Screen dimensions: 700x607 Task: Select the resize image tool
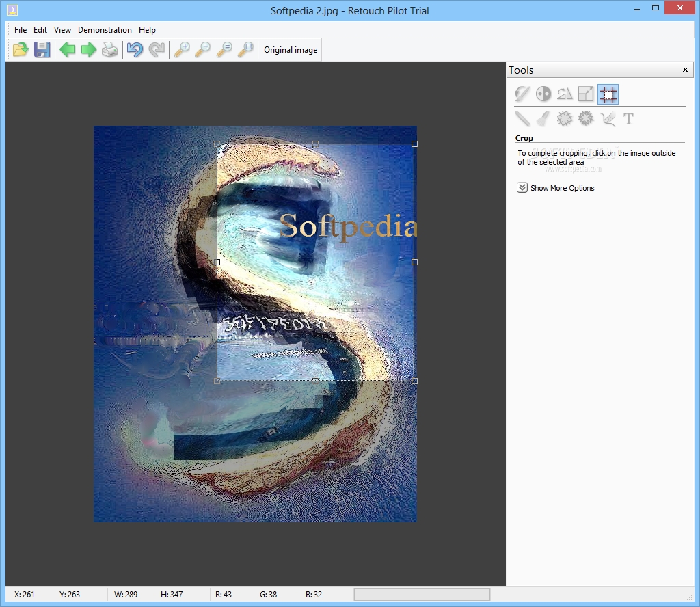[x=586, y=94]
